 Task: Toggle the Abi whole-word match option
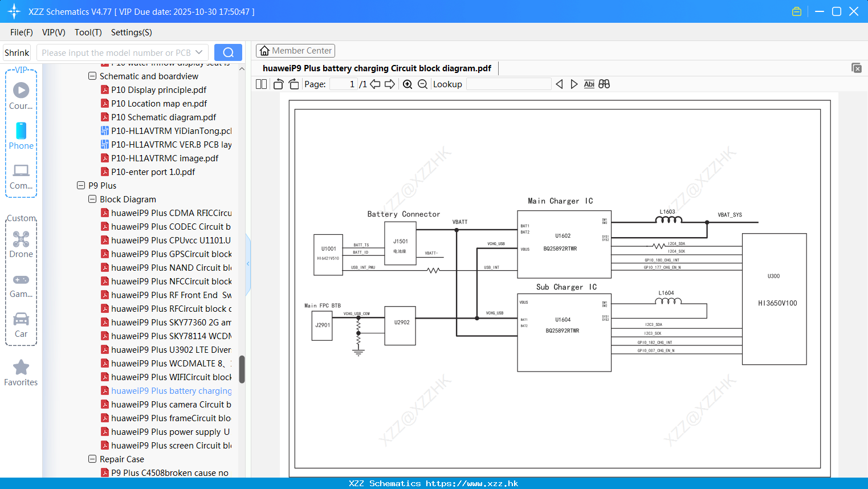click(x=589, y=84)
